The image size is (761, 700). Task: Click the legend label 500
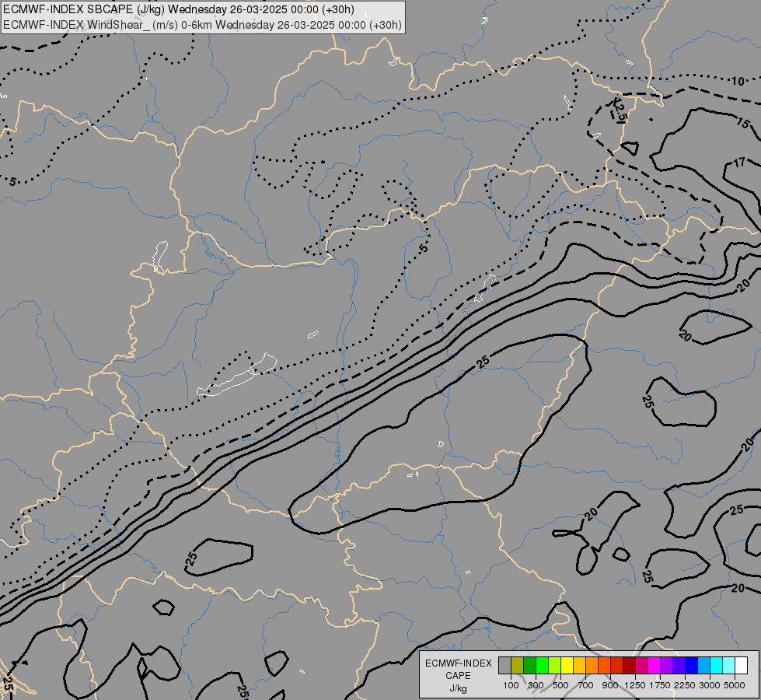coord(560,685)
